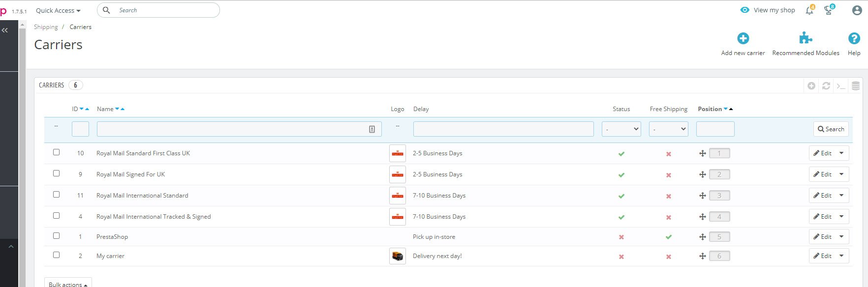The width and height of the screenshot is (868, 287).
Task: Open Status filter dropdown
Action: pos(621,129)
